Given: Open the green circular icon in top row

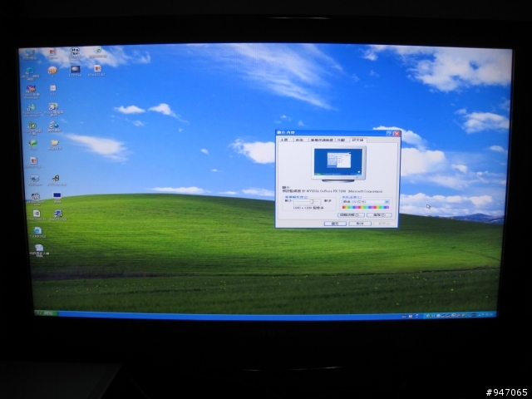Looking at the screenshot, I should click(98, 52).
